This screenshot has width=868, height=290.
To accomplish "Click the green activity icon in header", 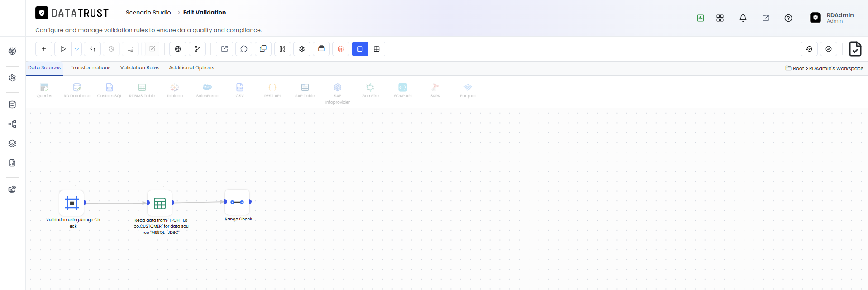I will pyautogui.click(x=701, y=18).
